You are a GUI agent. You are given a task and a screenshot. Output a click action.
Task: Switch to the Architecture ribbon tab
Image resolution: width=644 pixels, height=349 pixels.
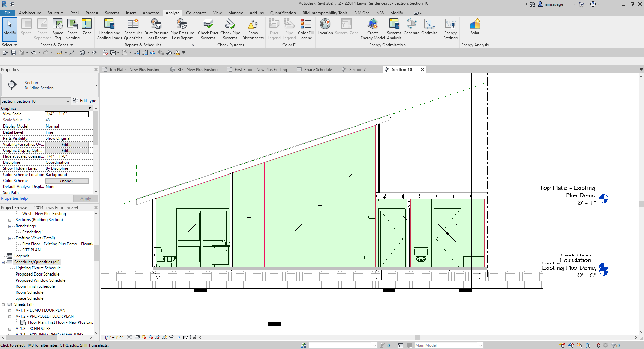coord(30,13)
